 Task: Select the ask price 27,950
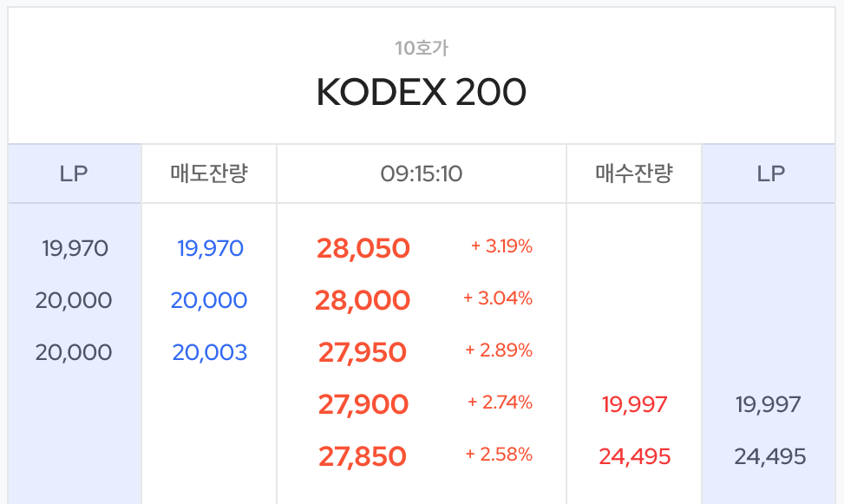click(363, 352)
